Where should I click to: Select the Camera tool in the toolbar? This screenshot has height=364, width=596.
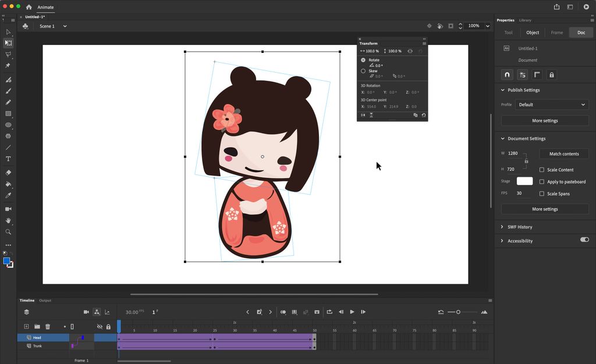8,208
